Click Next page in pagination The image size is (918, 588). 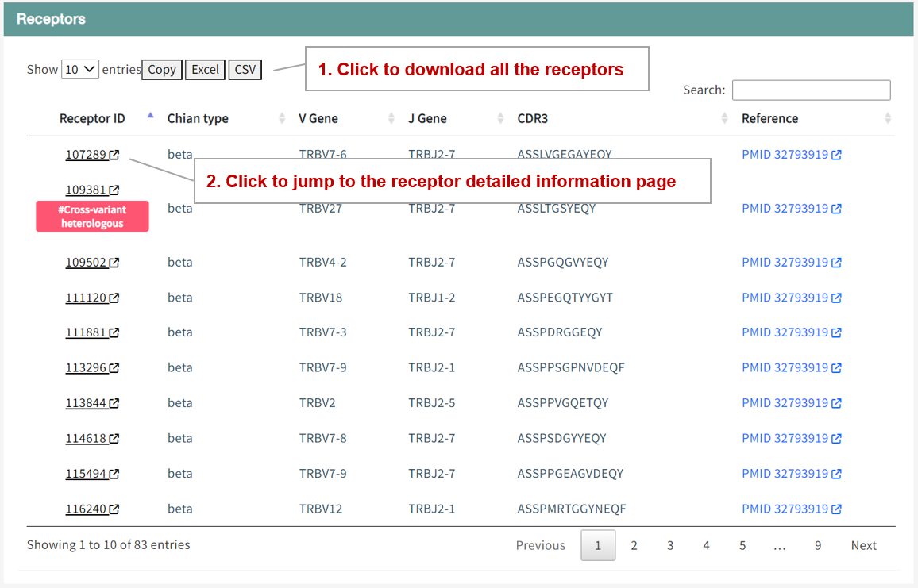pos(863,545)
